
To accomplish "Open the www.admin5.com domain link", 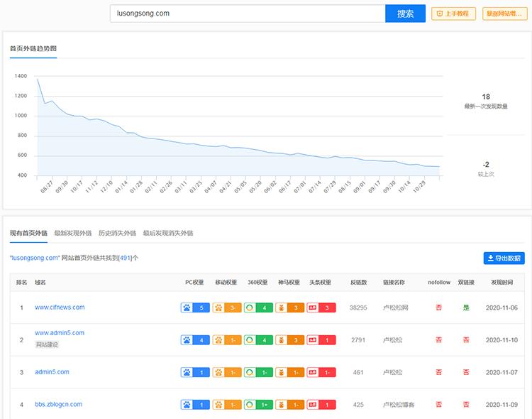I will (x=60, y=333).
